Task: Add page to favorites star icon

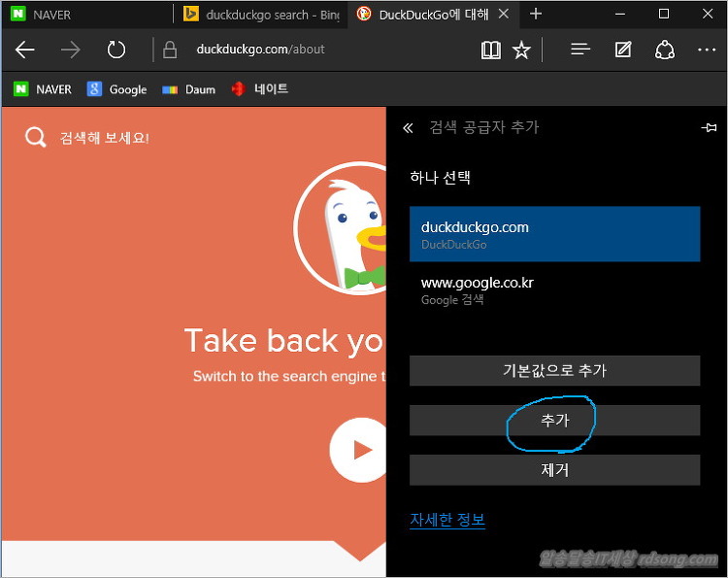Action: click(521, 50)
